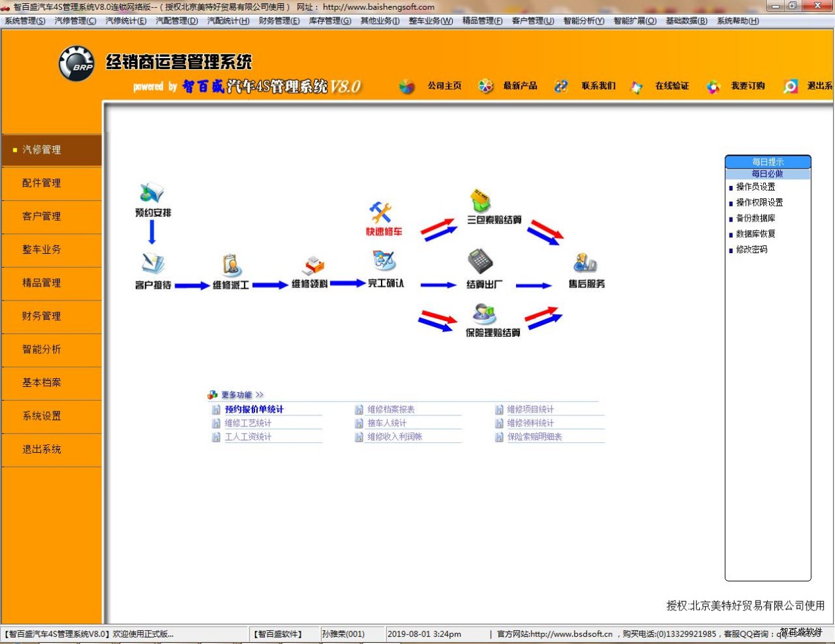Click 每日必做 header in tips panel

767,174
